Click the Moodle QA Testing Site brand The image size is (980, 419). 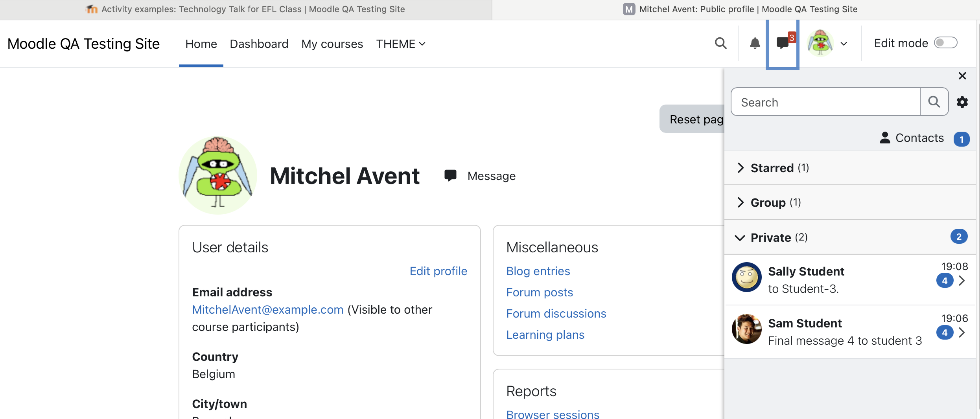click(83, 44)
